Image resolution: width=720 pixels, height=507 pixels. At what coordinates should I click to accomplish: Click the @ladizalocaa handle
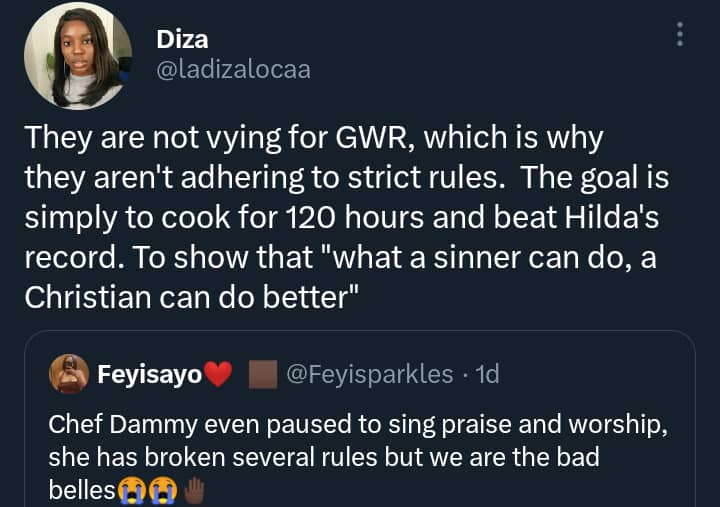[233, 69]
